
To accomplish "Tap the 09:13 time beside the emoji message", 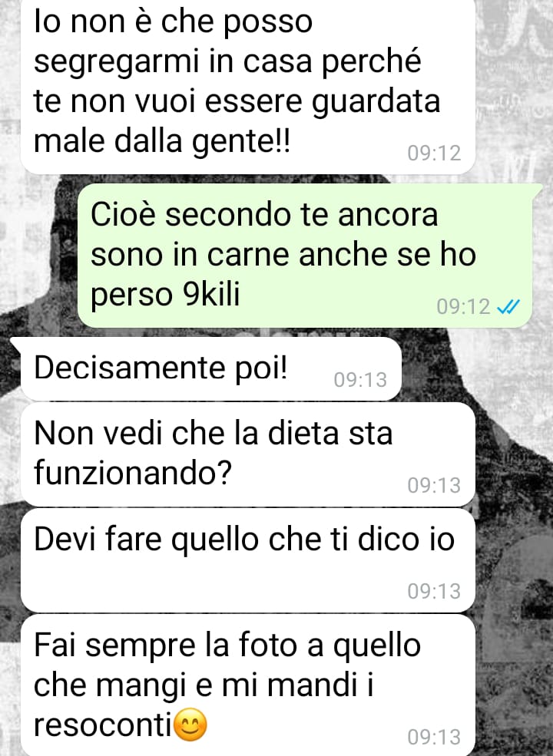I will pyautogui.click(x=434, y=738).
